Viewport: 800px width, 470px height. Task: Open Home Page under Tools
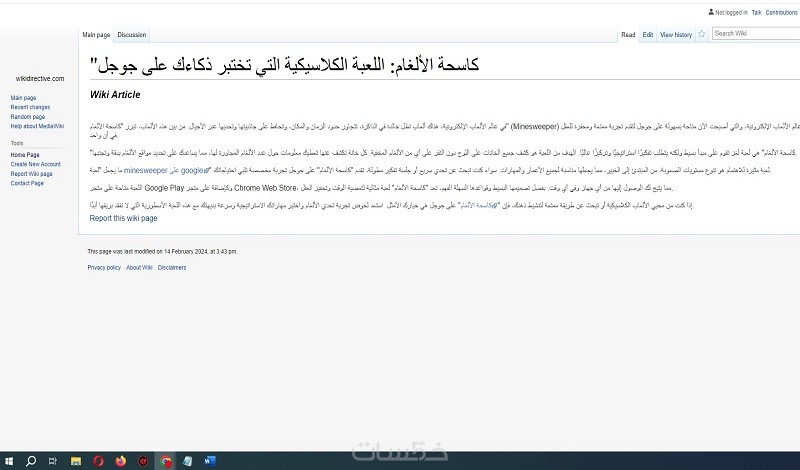(x=25, y=155)
